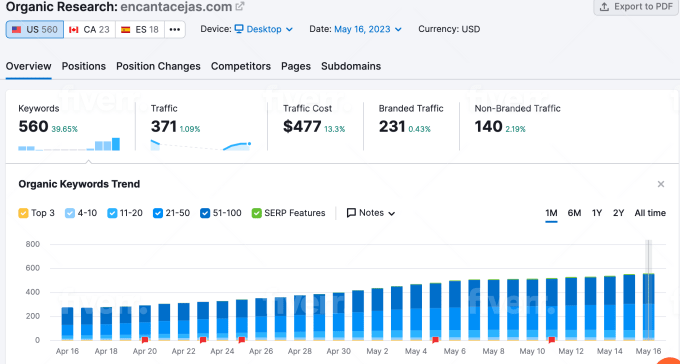Select the 6M time range
Screen dimensions: 680x364
(x=574, y=213)
